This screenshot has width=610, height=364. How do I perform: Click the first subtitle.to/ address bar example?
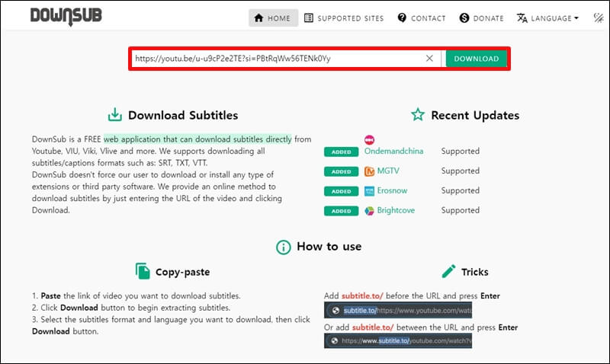(x=398, y=311)
